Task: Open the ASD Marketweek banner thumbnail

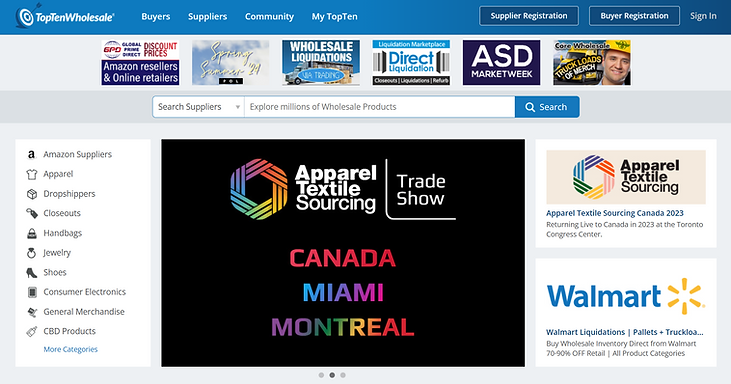Action: point(501,62)
